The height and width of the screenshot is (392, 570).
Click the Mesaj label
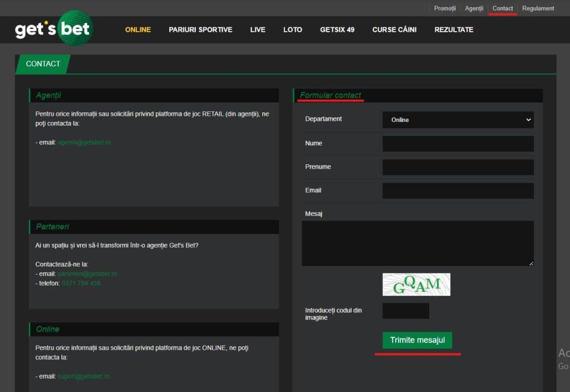[x=313, y=214]
